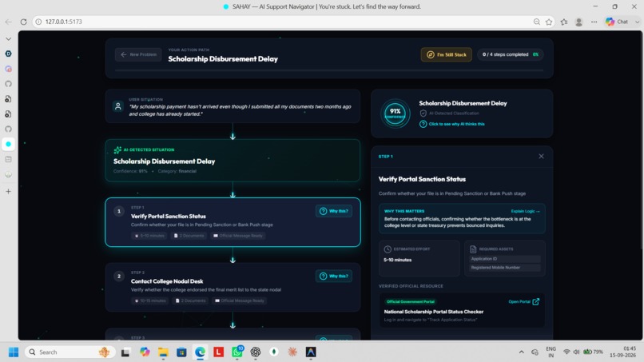The image size is (644, 362).
Task: Open Microsoft Store from the taskbar
Action: 181,352
